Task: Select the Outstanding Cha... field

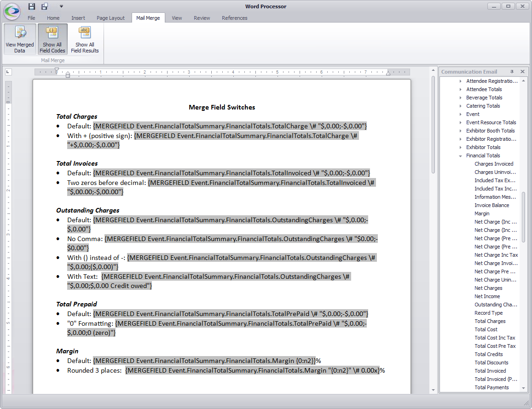Action: coord(496,305)
